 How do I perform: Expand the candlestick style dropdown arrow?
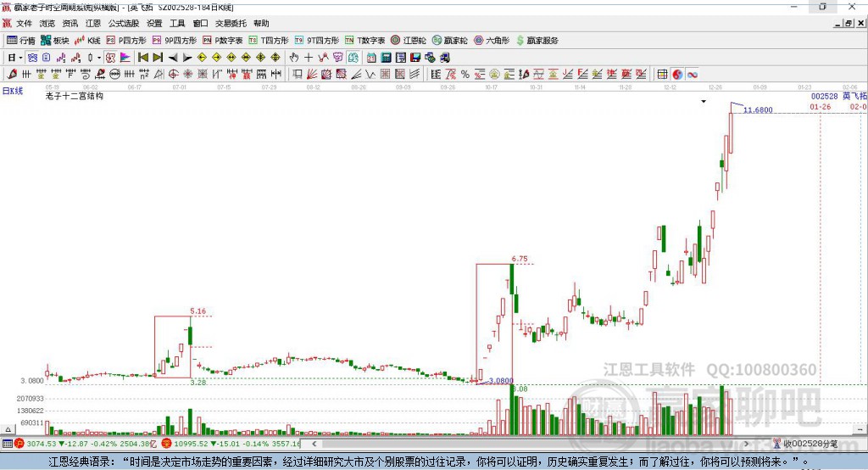(x=99, y=58)
